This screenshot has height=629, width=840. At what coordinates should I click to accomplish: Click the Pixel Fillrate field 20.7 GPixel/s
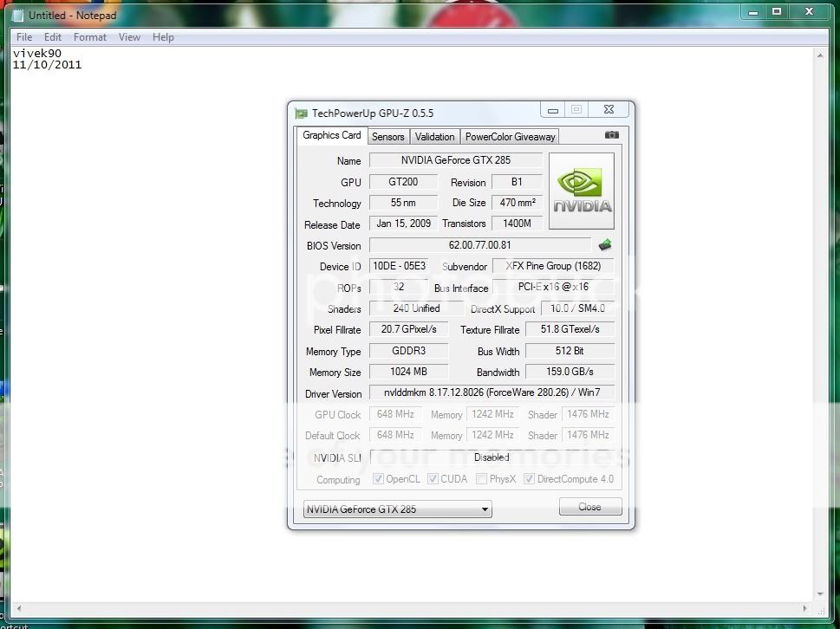(408, 329)
